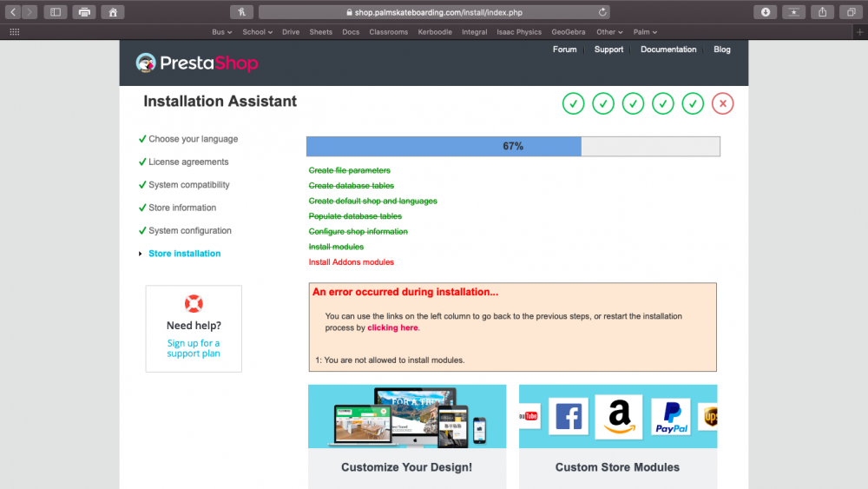Click the address bar URL field

[x=435, y=12]
